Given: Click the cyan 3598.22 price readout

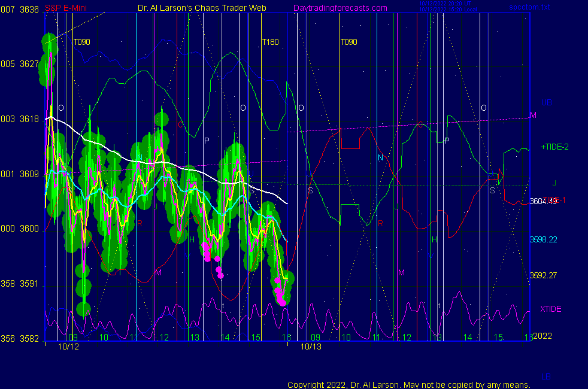Looking at the screenshot, I should tap(543, 239).
